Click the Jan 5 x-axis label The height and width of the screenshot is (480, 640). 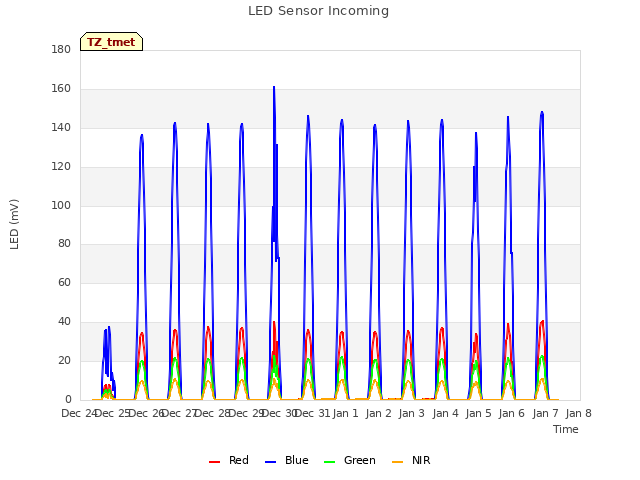(x=478, y=413)
